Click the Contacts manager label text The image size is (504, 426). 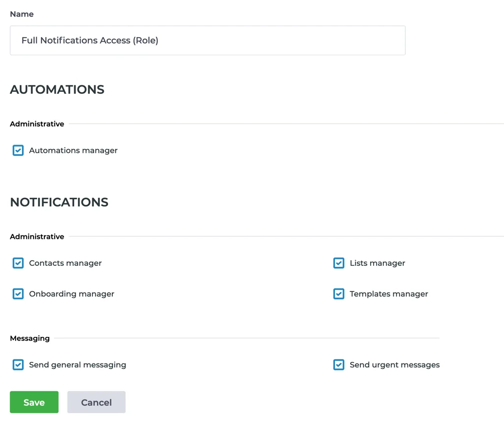point(65,263)
